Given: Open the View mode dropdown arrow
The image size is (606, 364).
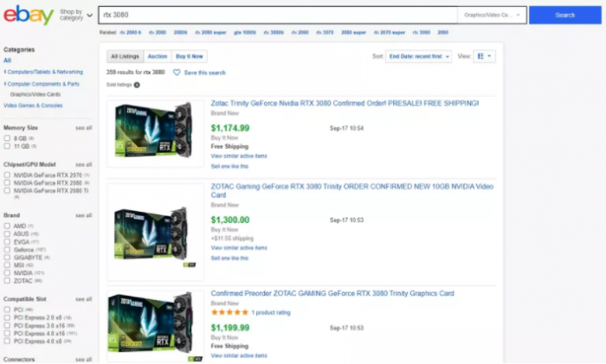Looking at the screenshot, I should click(x=489, y=56).
